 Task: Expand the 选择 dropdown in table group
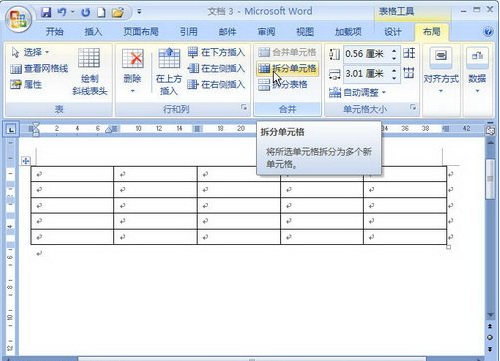[30, 52]
